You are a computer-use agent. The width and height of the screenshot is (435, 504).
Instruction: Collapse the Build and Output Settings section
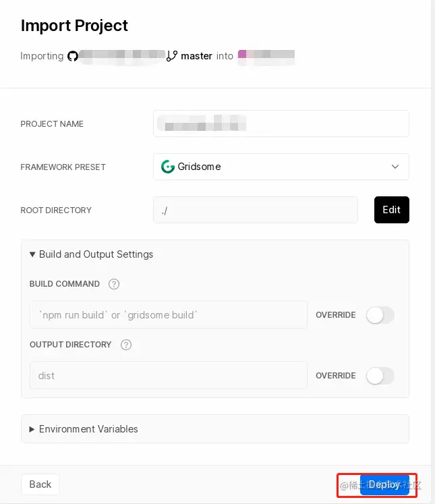click(x=92, y=254)
